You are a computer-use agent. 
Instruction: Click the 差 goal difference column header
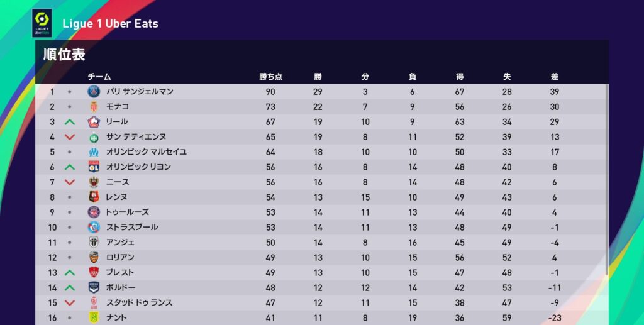pos(554,77)
